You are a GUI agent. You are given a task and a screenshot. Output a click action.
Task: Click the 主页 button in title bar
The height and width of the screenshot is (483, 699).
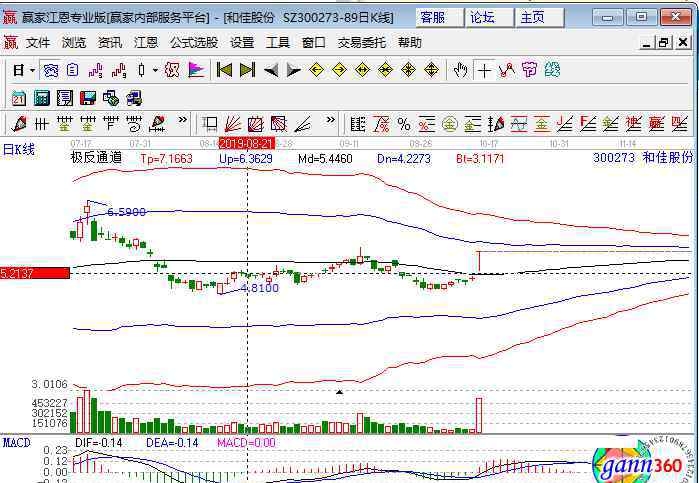click(x=539, y=17)
